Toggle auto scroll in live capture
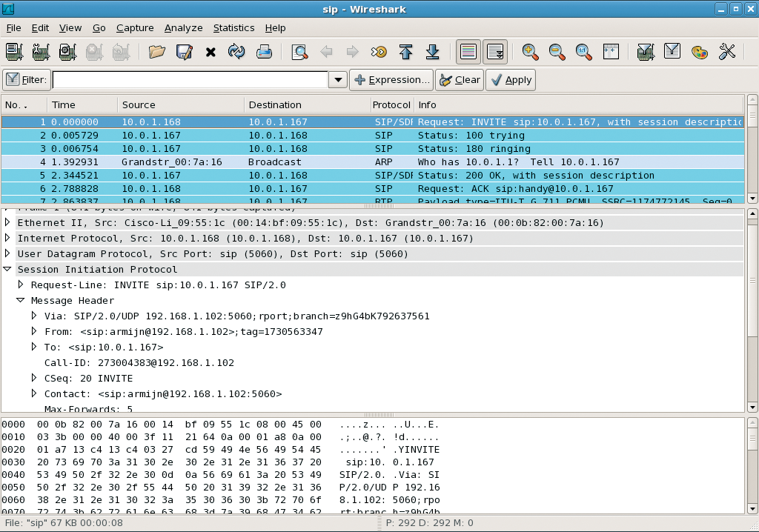Image resolution: width=759 pixels, height=532 pixels. point(495,51)
